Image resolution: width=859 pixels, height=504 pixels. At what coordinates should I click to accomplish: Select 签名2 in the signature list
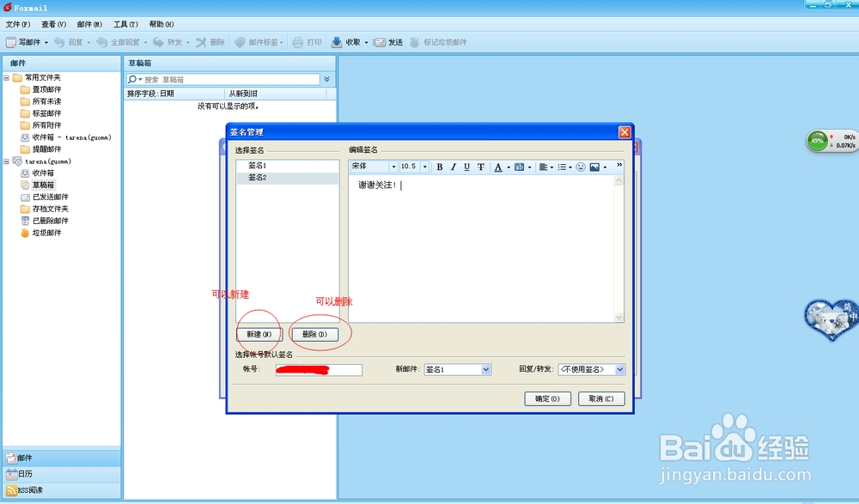point(258,175)
